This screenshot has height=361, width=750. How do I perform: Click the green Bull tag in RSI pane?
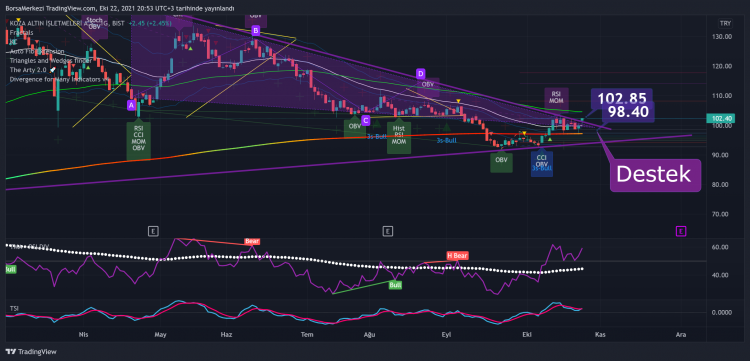395,285
